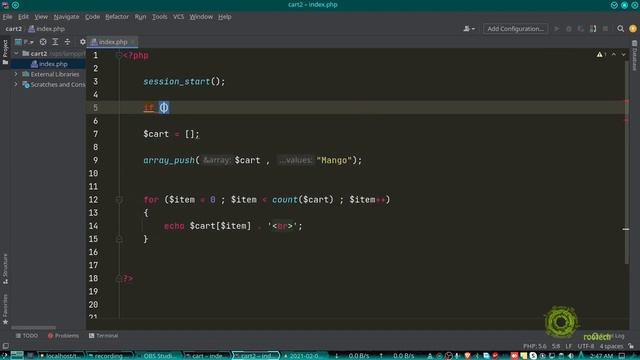Close the index.php editor tab

point(133,42)
